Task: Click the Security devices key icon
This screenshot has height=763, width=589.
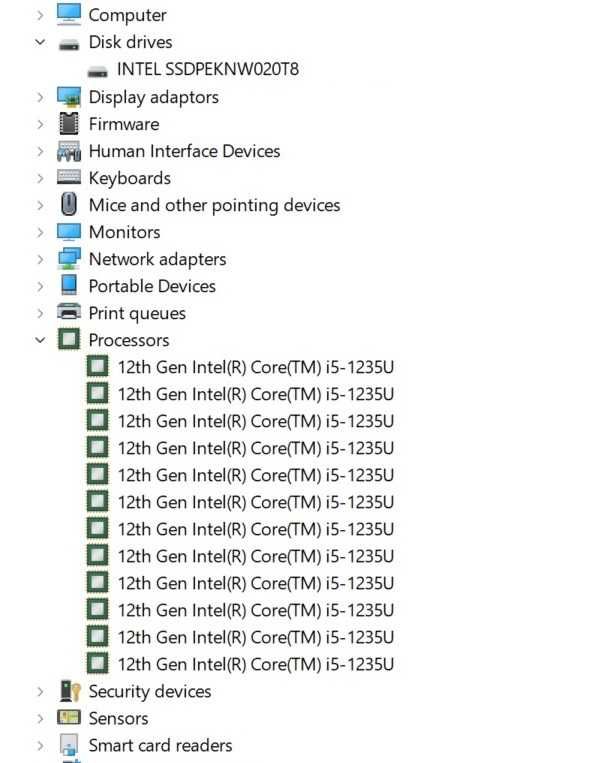Action: tap(70, 691)
